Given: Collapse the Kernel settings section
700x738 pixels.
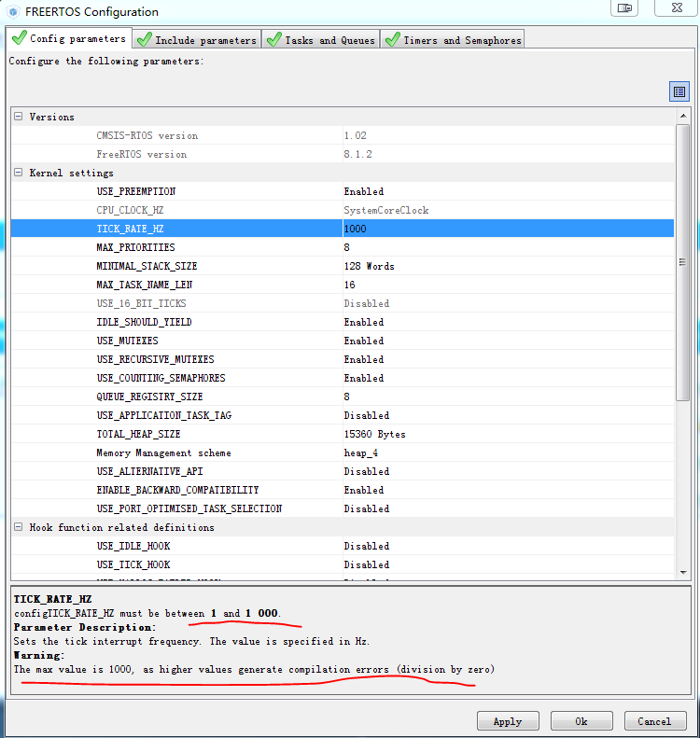Looking at the screenshot, I should pyautogui.click(x=18, y=173).
